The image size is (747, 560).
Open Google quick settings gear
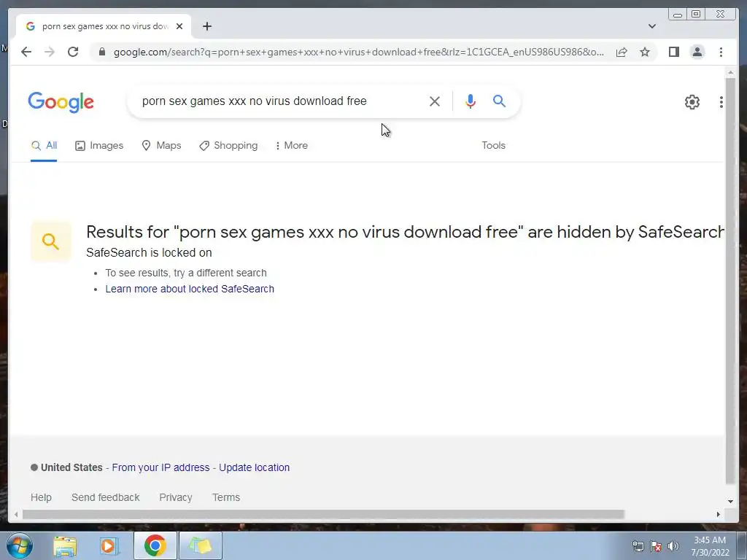pyautogui.click(x=692, y=102)
